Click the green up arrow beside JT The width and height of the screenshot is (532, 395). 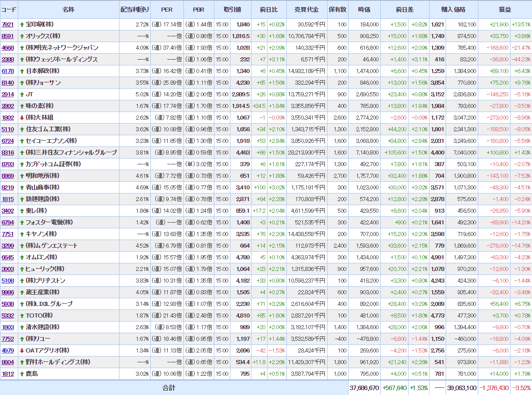(x=22, y=94)
